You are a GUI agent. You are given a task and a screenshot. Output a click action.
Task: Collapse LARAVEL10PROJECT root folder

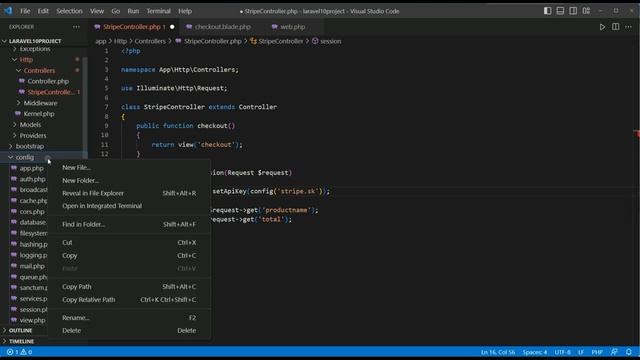35,41
